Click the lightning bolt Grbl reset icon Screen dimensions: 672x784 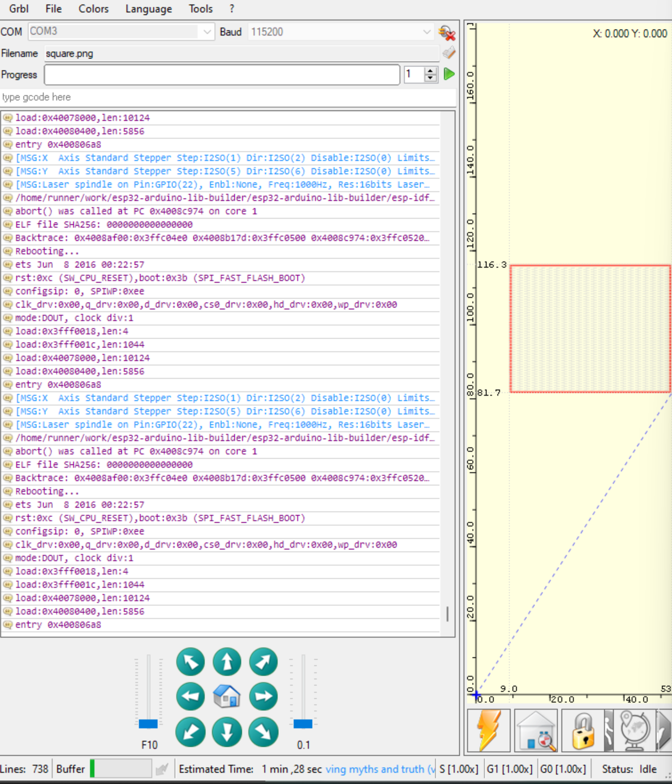[488, 731]
